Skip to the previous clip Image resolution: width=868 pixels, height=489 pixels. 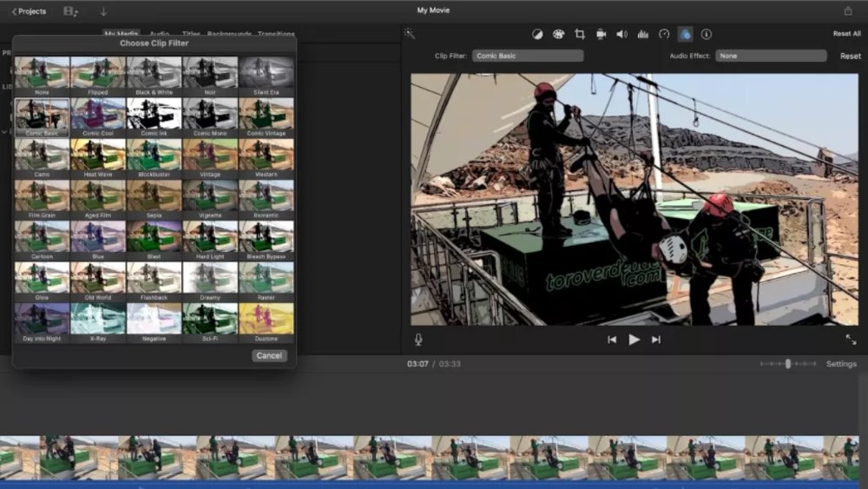[612, 340]
